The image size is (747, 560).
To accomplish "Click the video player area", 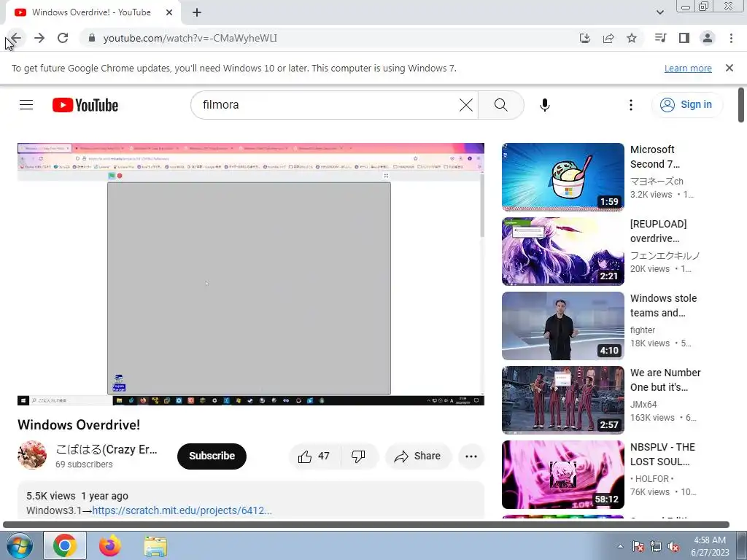I will (251, 274).
